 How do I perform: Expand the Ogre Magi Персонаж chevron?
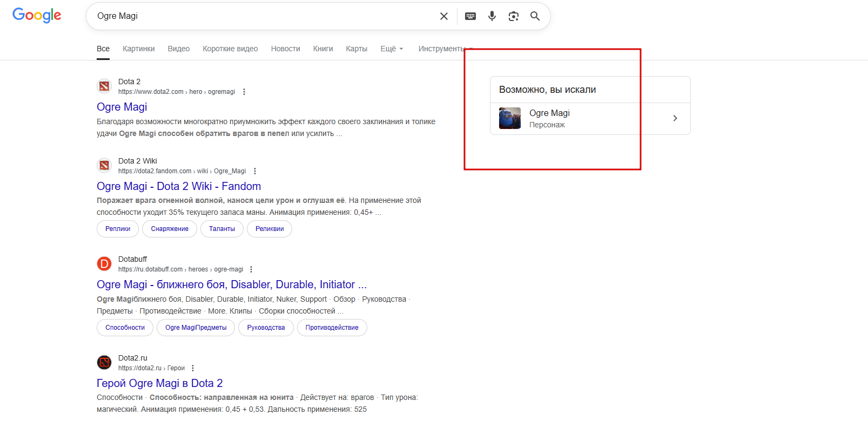(675, 118)
